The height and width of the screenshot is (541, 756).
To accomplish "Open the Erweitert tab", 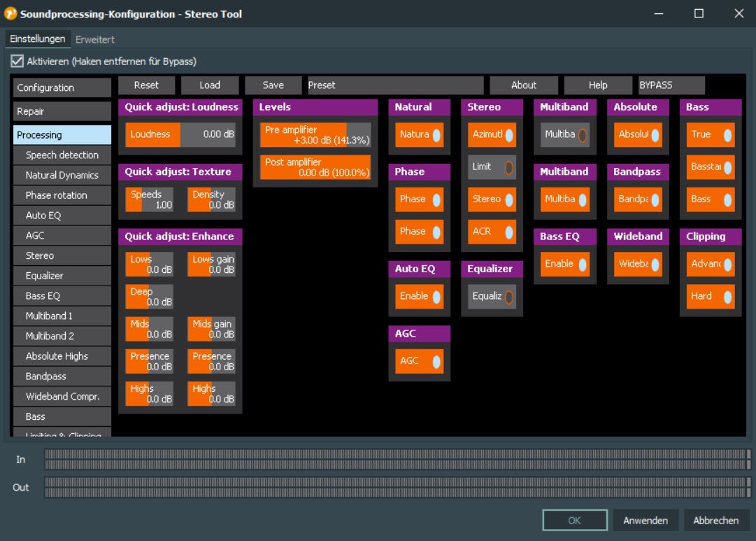I will click(x=95, y=40).
